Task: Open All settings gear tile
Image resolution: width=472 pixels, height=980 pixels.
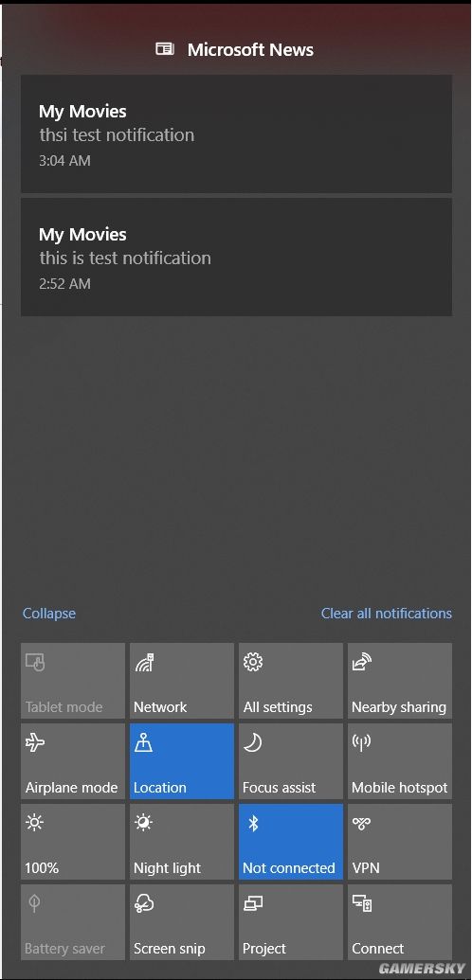Action: 290,681
